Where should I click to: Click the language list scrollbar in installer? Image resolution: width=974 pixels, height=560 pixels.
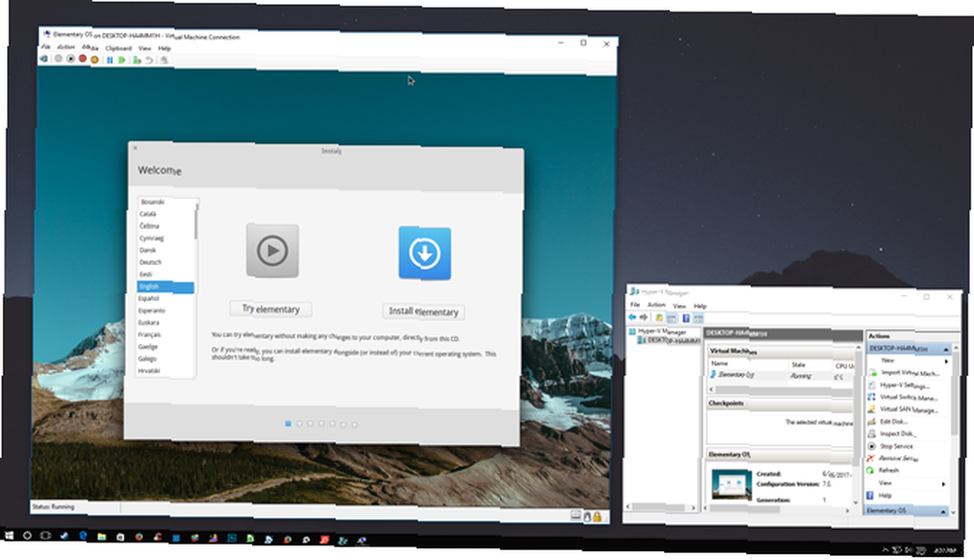[x=197, y=220]
